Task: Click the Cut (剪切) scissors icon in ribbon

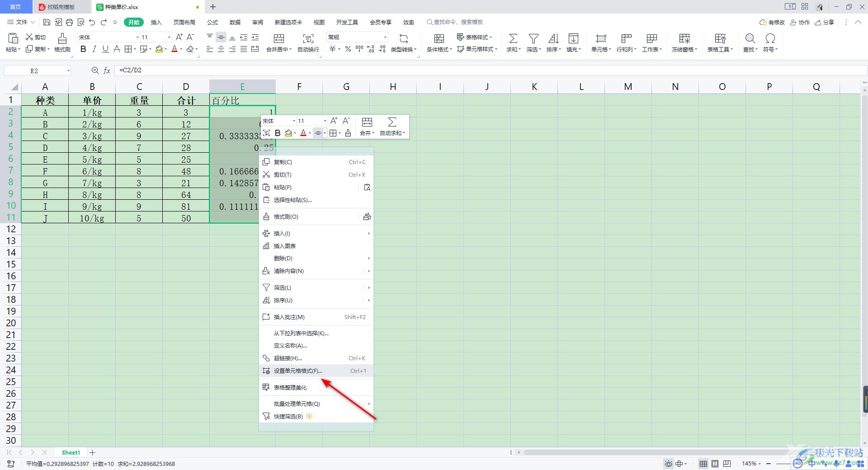Action: [29, 37]
